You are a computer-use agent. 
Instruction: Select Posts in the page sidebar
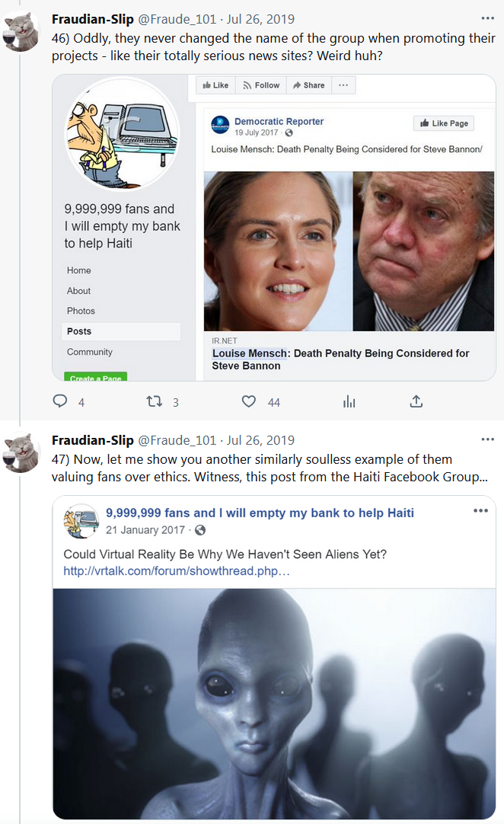point(79,331)
